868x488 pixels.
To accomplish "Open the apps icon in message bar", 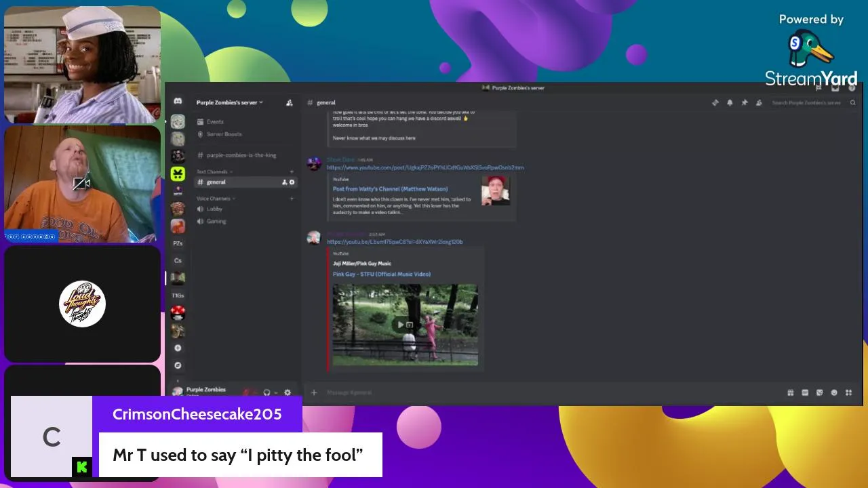I will click(848, 392).
